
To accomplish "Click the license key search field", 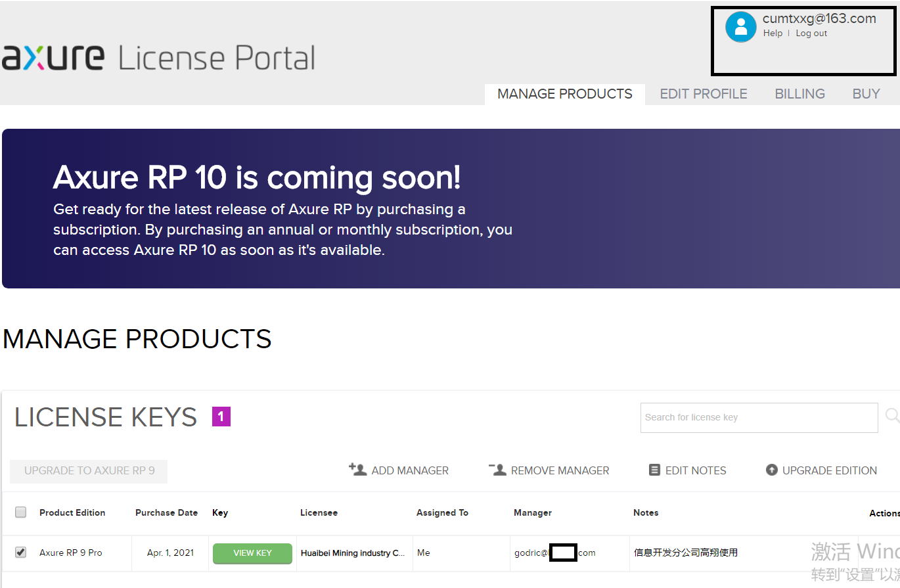I will pos(759,417).
